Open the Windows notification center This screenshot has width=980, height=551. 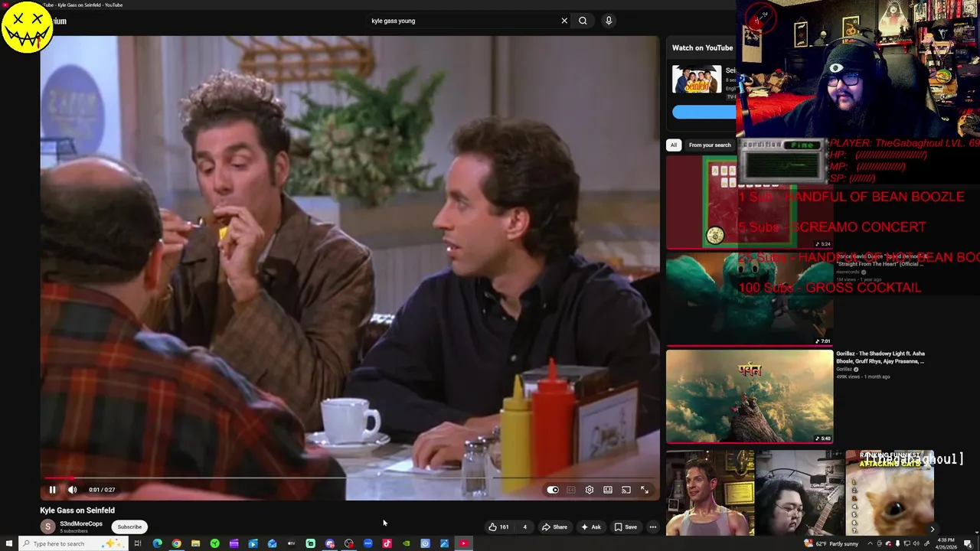coord(968,543)
